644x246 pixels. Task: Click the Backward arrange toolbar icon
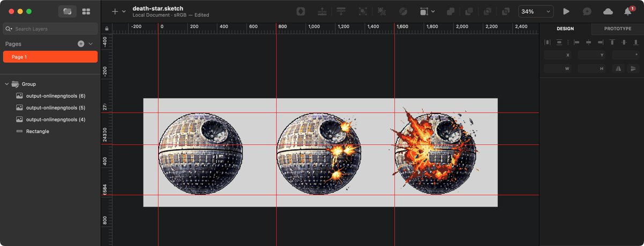tap(341, 11)
